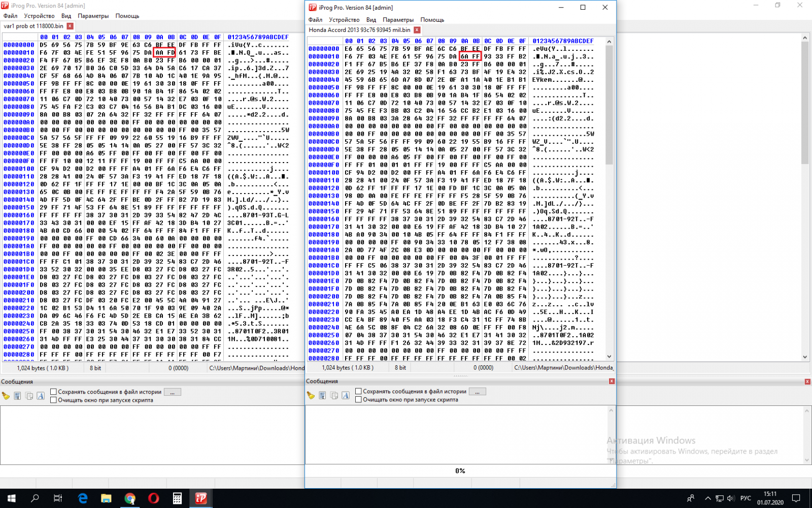Enable 'Очищать окно при запуске скрипта' in back window
The height and width of the screenshot is (508, 812).
coord(53,400)
